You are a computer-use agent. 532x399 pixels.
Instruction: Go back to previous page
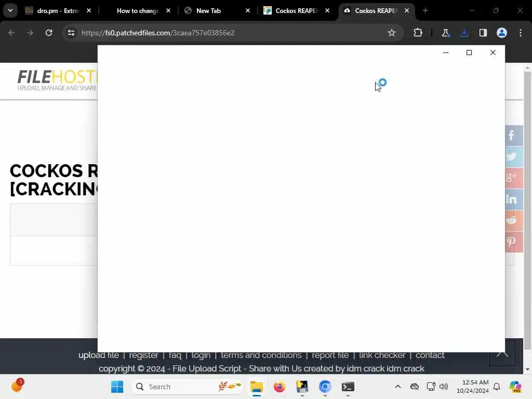(11, 33)
